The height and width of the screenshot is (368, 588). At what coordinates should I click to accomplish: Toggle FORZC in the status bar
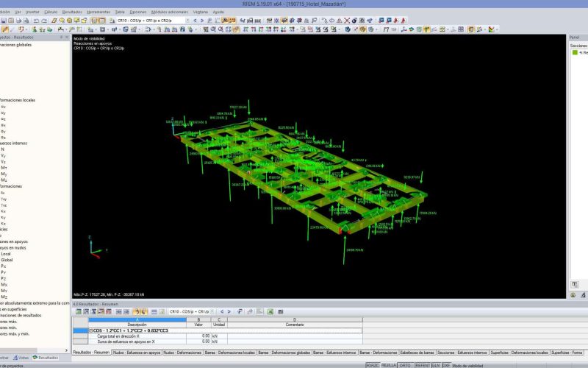(x=372, y=365)
